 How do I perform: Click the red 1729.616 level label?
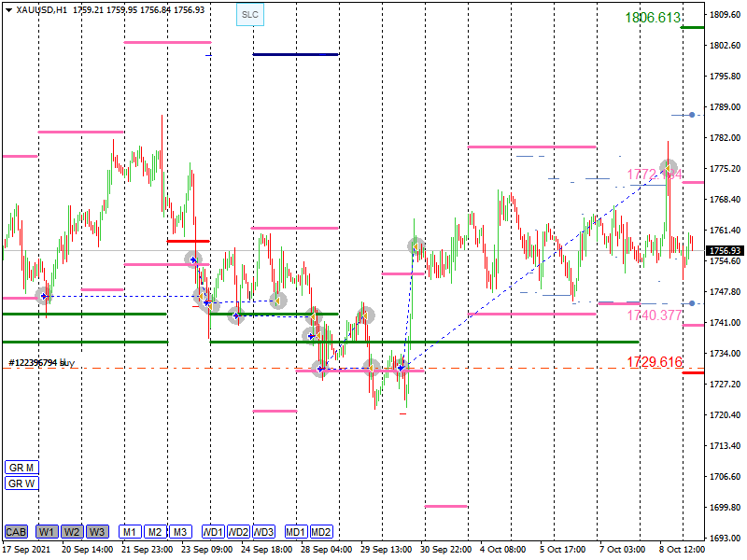pyautogui.click(x=655, y=362)
